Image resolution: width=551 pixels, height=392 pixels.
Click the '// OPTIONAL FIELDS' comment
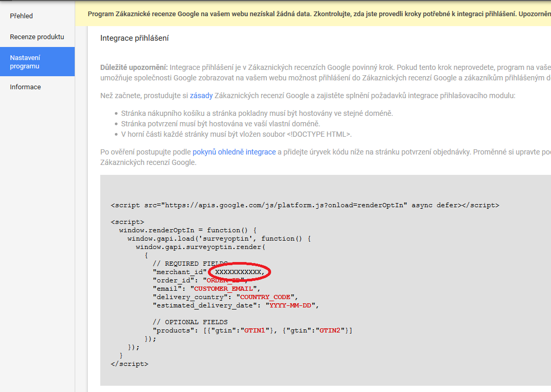[x=190, y=322]
